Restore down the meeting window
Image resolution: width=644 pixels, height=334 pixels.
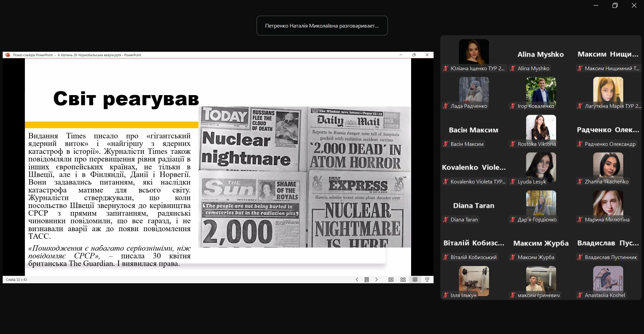coord(615,5)
